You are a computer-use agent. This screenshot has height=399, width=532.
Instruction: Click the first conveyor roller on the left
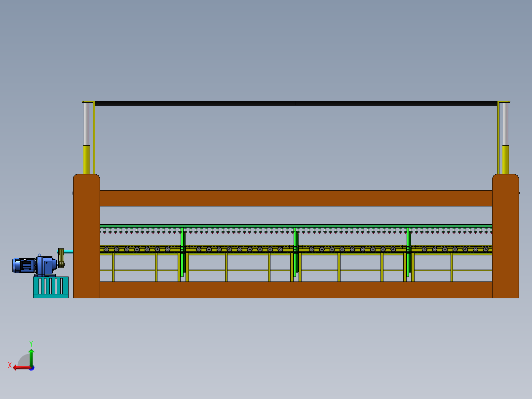tap(106, 249)
